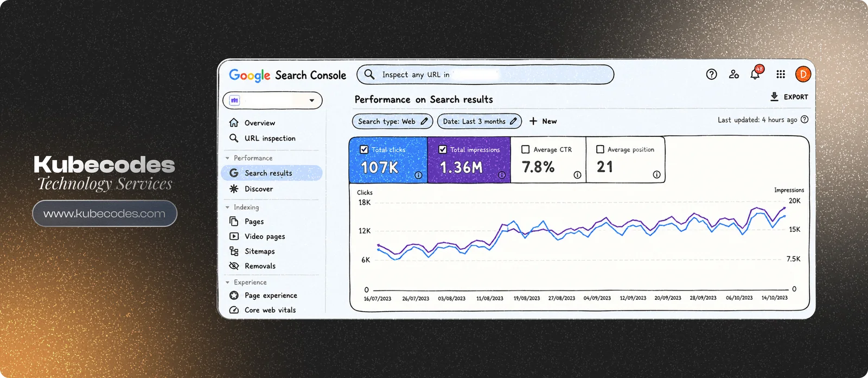Click the property icon in the selector

coord(234,100)
